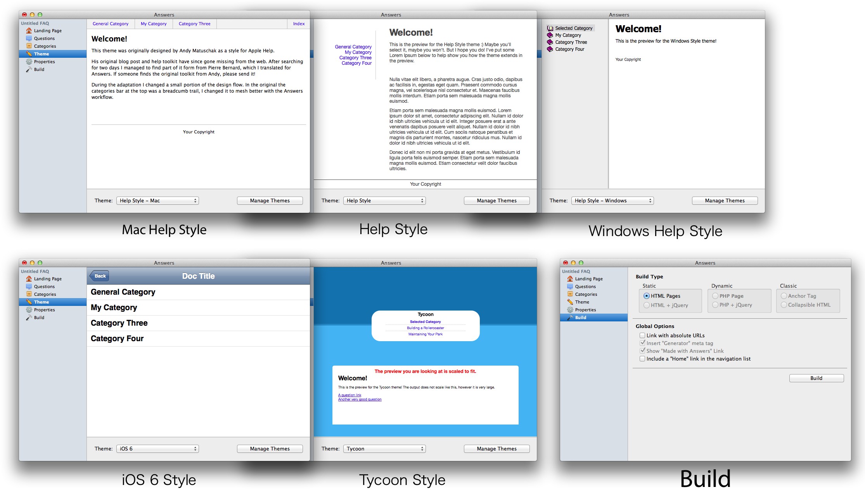Open the iOS 6 theme dropdown
This screenshot has width=865, height=504.
tap(157, 449)
